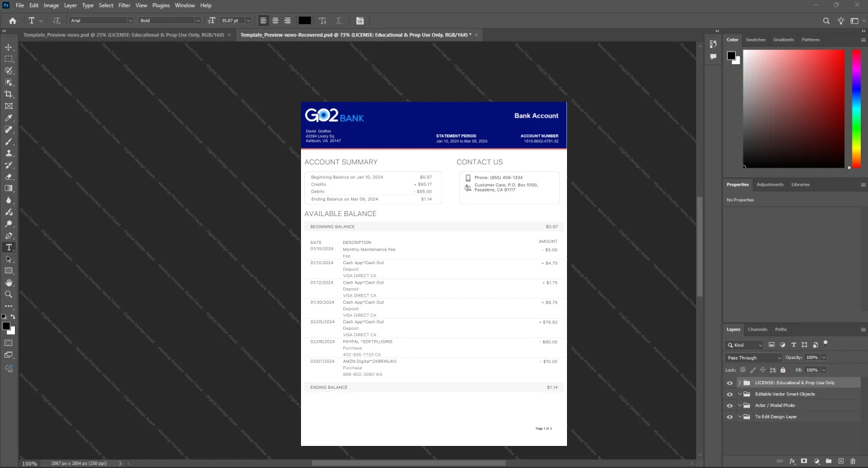This screenshot has height=468, width=868.
Task: Toggle center align text
Action: point(275,21)
